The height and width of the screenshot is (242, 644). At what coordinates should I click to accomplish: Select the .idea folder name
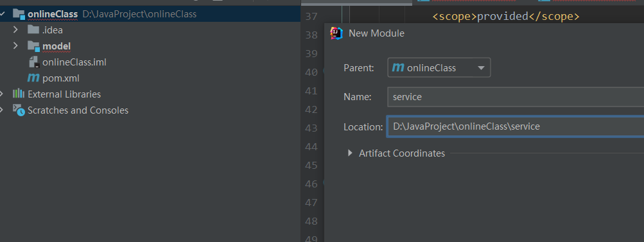pyautogui.click(x=53, y=30)
